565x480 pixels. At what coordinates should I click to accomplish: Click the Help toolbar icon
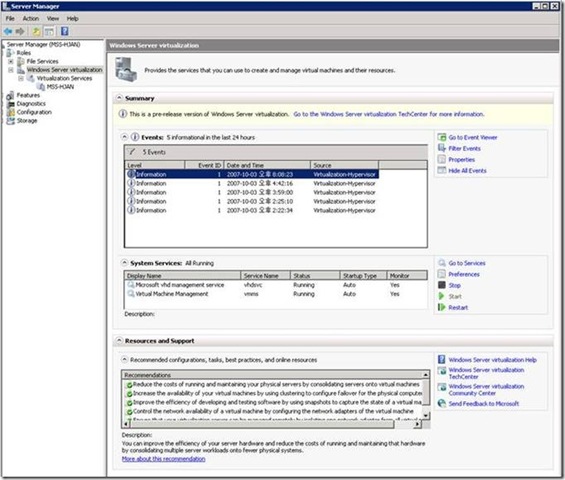[64, 31]
